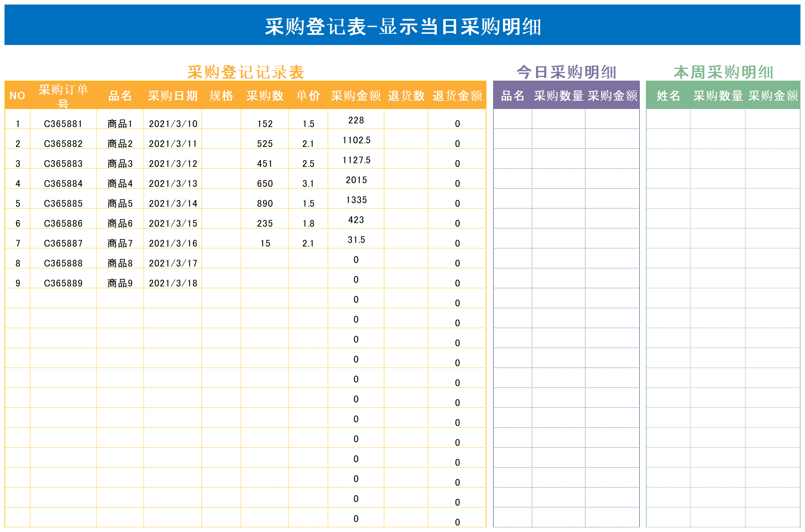Click the 姓名 header in weekly table
Screen dimensions: 805x532
668,95
